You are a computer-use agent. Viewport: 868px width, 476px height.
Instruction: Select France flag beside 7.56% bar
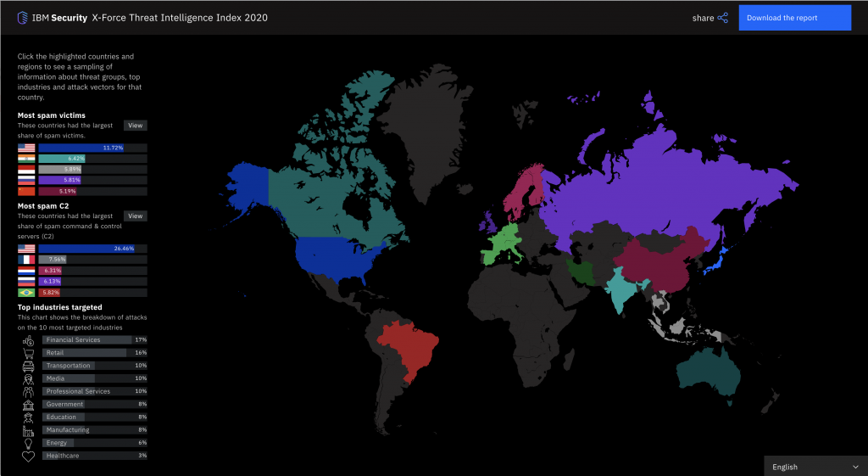pyautogui.click(x=26, y=260)
